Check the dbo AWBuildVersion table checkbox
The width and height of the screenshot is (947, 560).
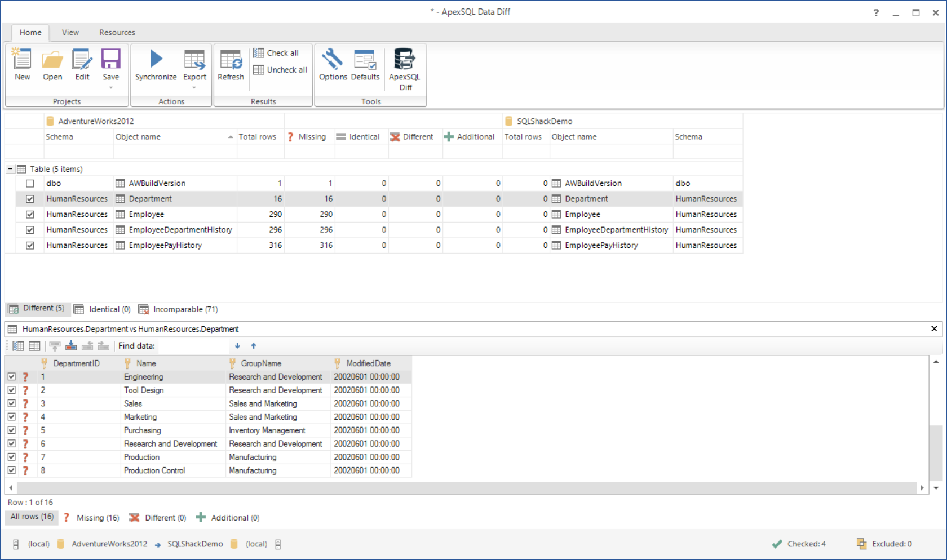tap(30, 183)
